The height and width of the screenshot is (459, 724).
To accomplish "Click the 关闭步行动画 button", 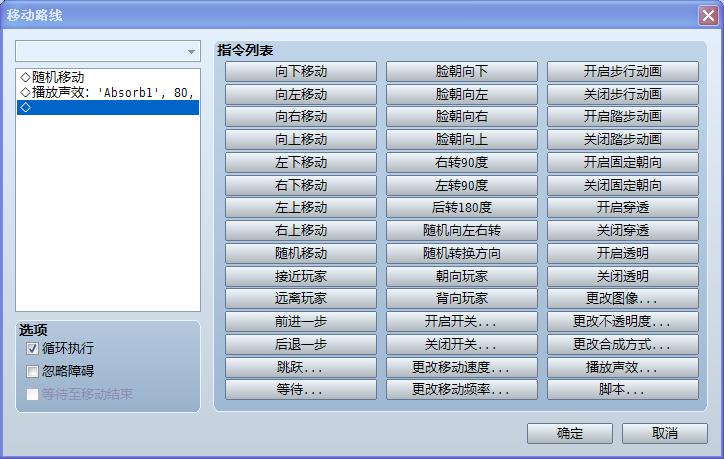I will pyautogui.click(x=623, y=94).
